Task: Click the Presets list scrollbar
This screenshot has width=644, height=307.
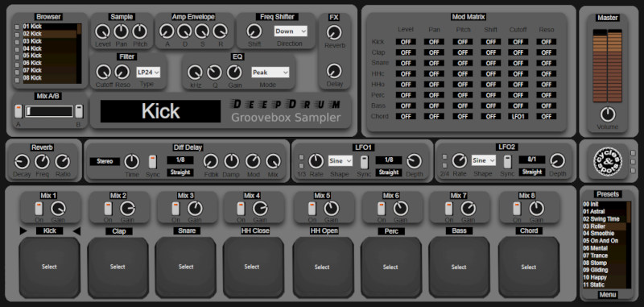Action: tap(629, 245)
